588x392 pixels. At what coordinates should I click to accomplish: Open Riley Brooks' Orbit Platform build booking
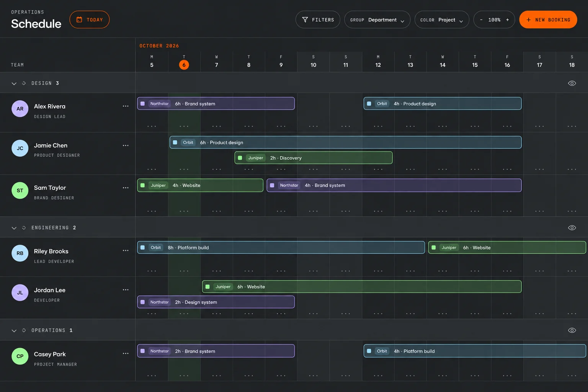(281, 247)
